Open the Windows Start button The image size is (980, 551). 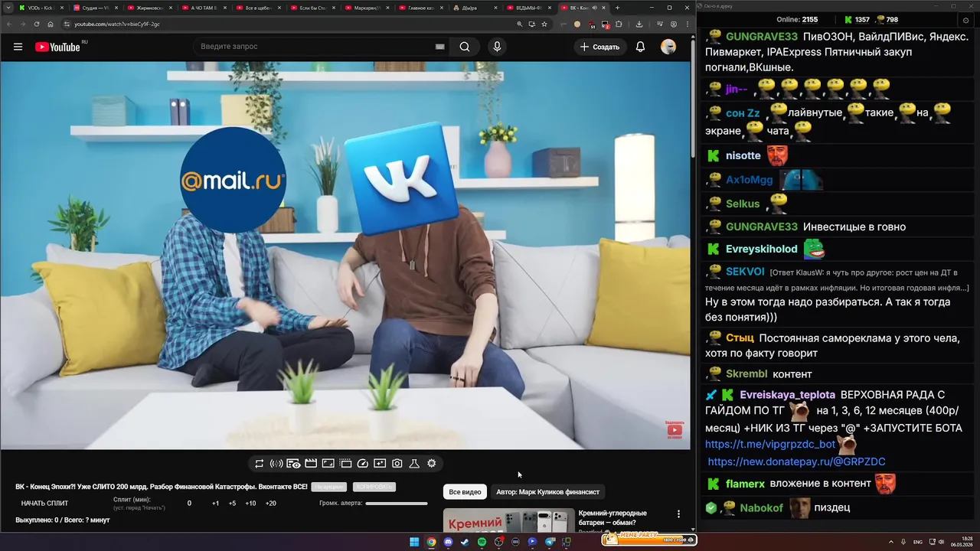414,542
